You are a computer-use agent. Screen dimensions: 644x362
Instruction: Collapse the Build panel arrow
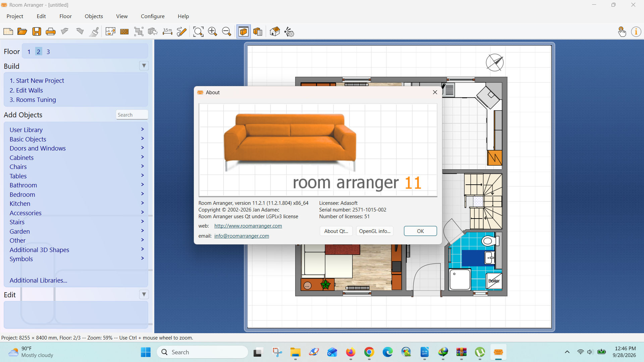tap(144, 66)
